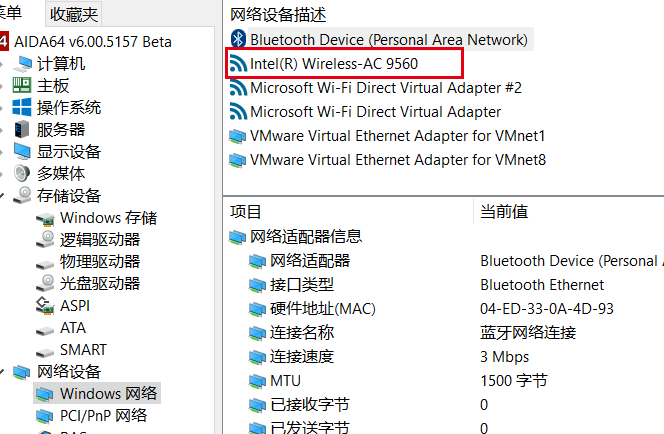Select the Bluetooth Device network adapter icon
This screenshot has width=664, height=434.
pyautogui.click(x=238, y=39)
